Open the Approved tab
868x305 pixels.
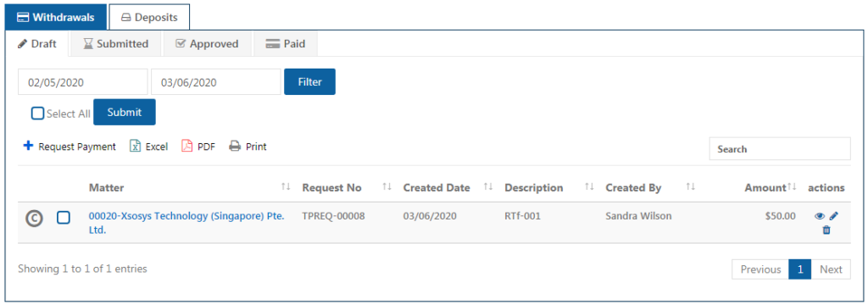(x=207, y=44)
